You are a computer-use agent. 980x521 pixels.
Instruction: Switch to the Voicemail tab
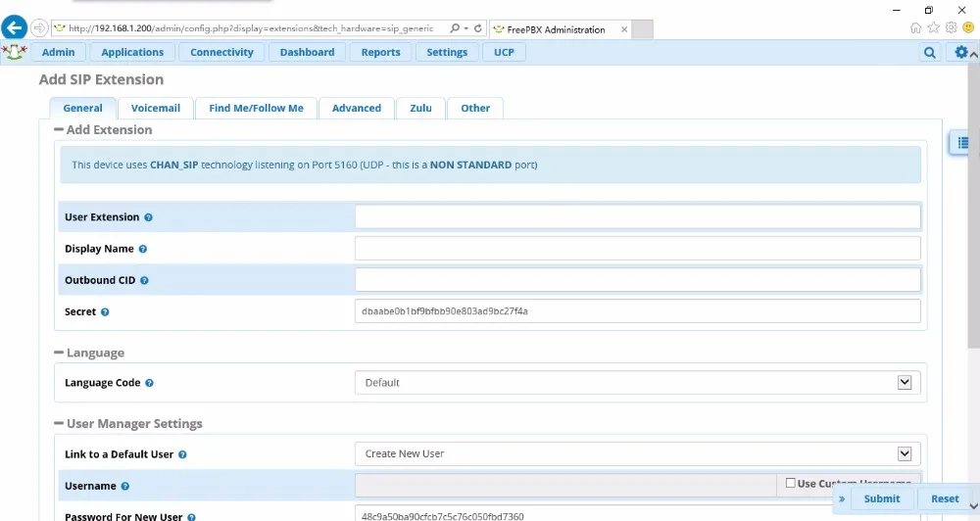(155, 108)
